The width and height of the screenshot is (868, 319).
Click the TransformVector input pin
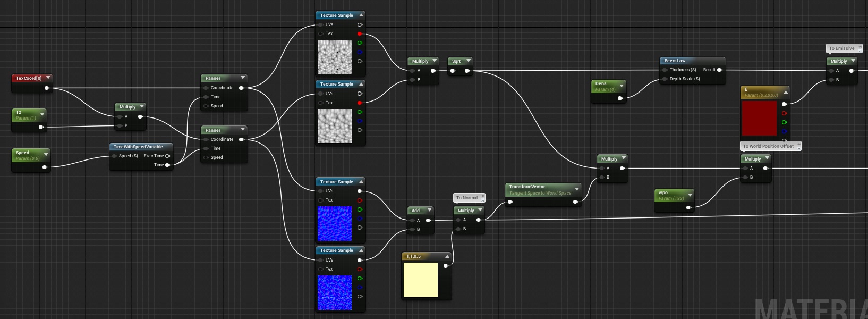[x=510, y=202]
